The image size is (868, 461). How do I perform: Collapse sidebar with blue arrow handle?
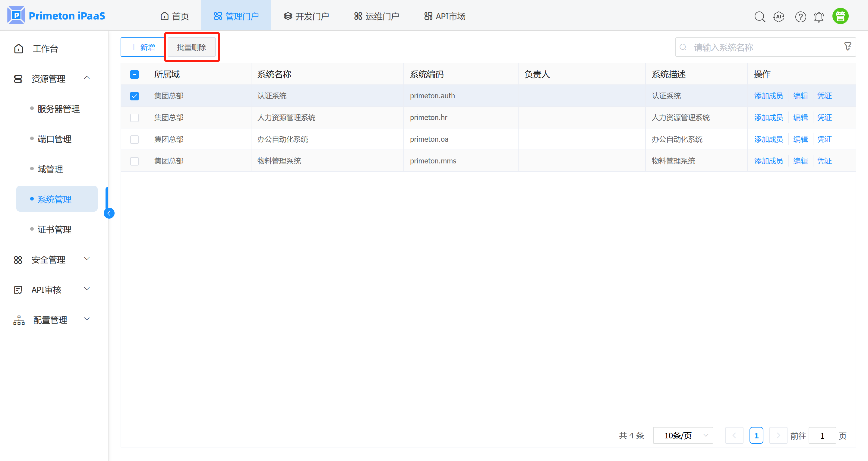pyautogui.click(x=109, y=213)
